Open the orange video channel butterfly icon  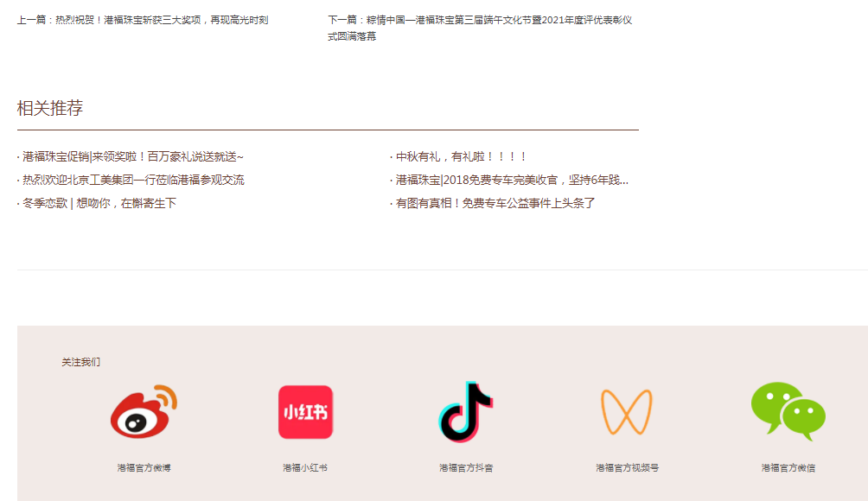tap(627, 412)
